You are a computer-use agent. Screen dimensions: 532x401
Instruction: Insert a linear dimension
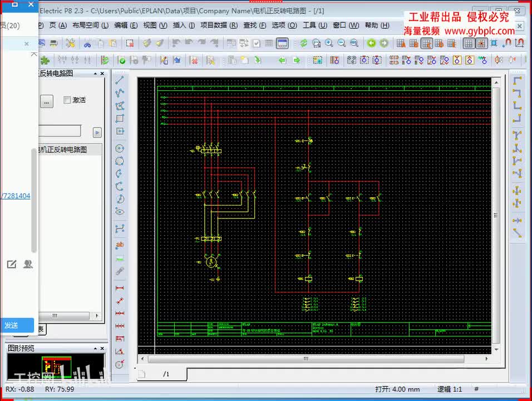point(120,288)
